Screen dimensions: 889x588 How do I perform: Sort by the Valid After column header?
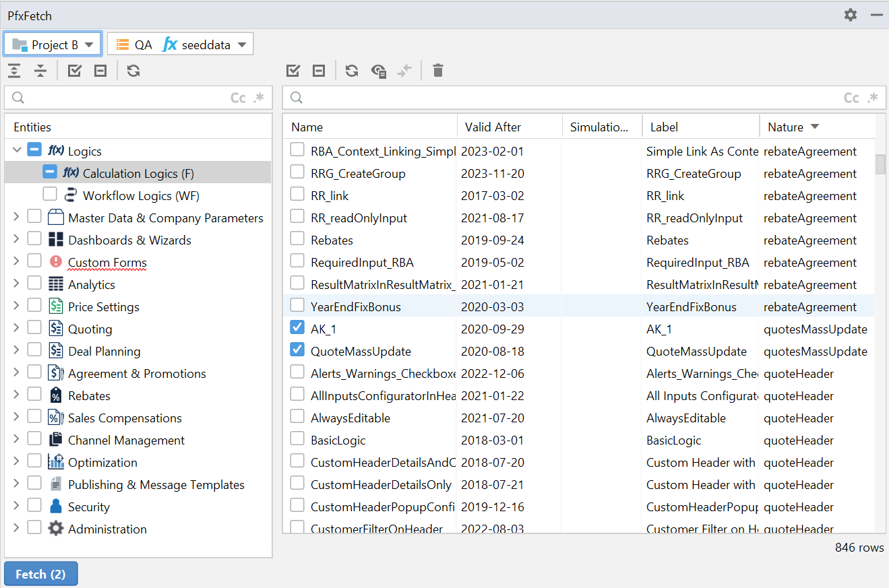493,127
